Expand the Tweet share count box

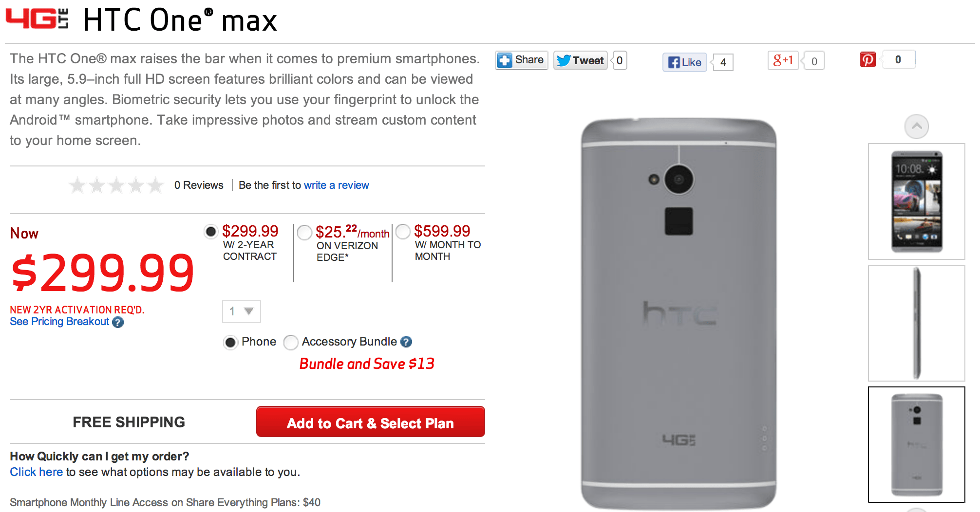(x=619, y=60)
